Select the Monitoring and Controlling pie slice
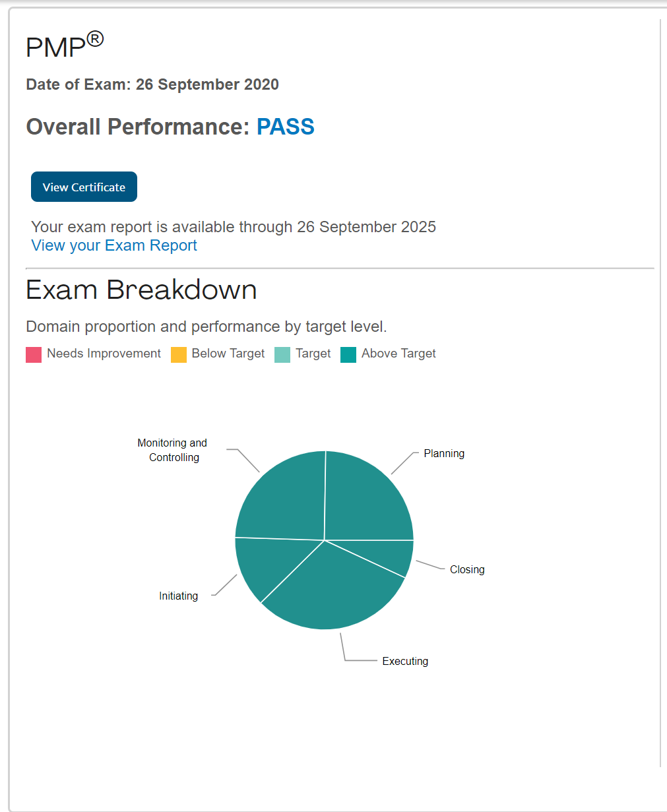Viewport: 667px width, 812px height. (284, 501)
